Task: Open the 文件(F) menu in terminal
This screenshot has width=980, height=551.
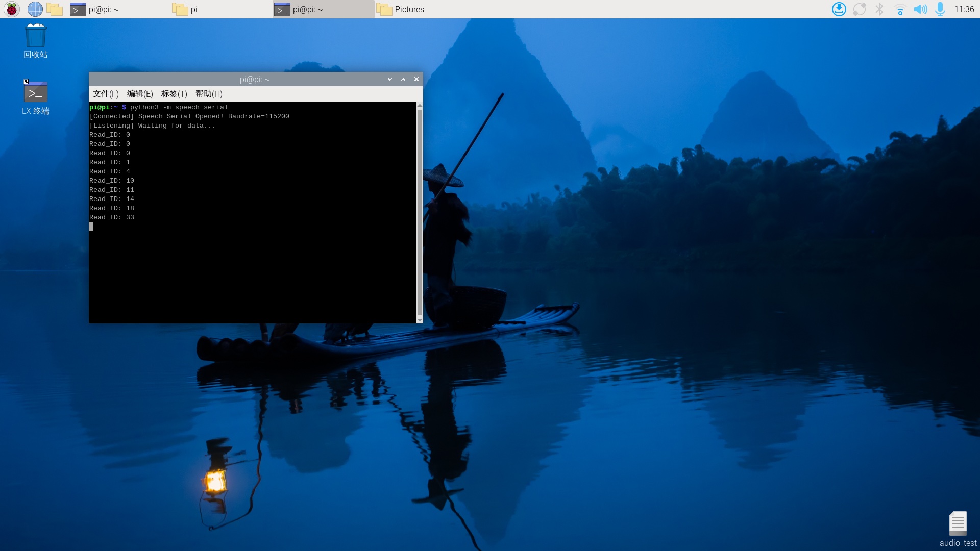Action: pos(106,94)
